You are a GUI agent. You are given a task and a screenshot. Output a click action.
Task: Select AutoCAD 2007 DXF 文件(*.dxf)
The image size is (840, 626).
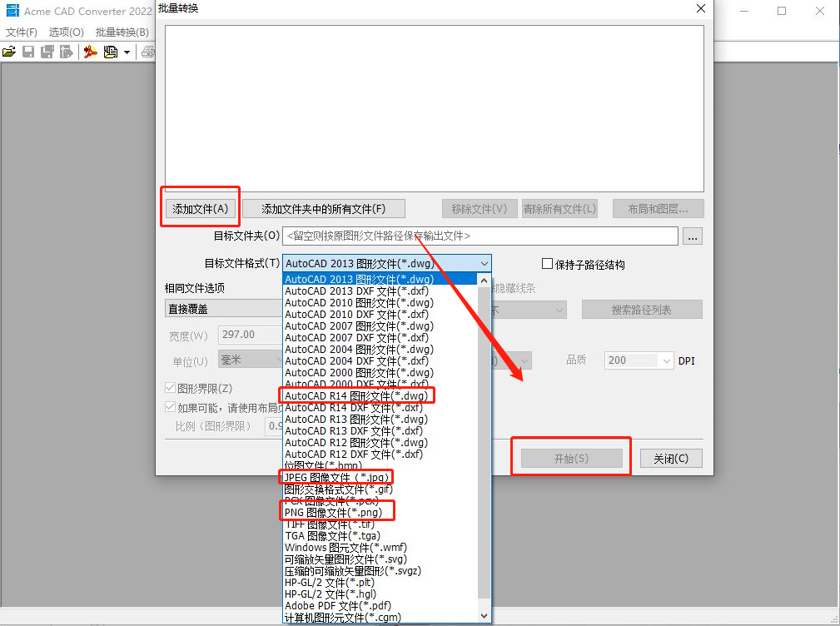click(380, 338)
